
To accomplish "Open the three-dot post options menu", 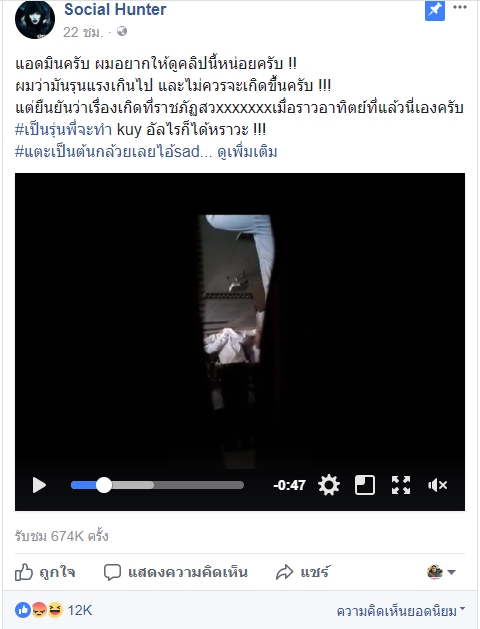I will coord(460,7).
